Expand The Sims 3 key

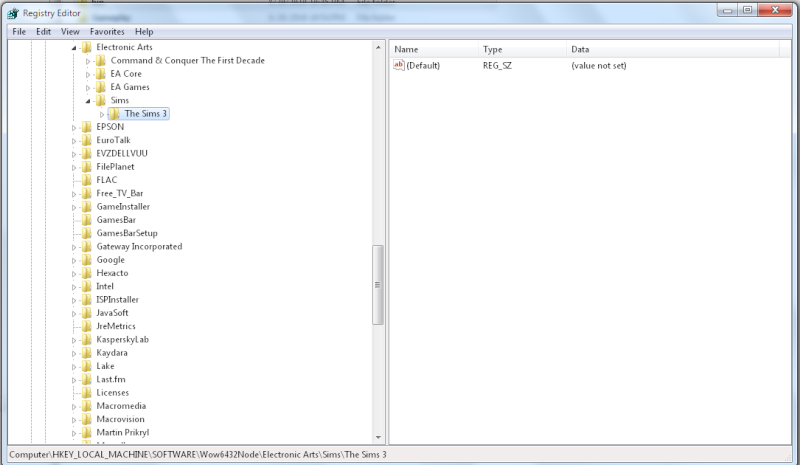pos(102,114)
